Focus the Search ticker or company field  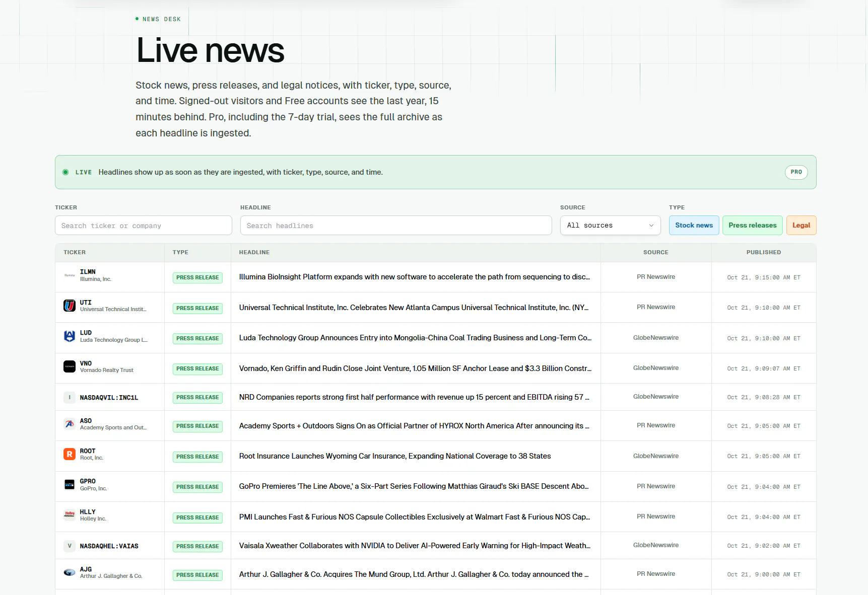144,226
